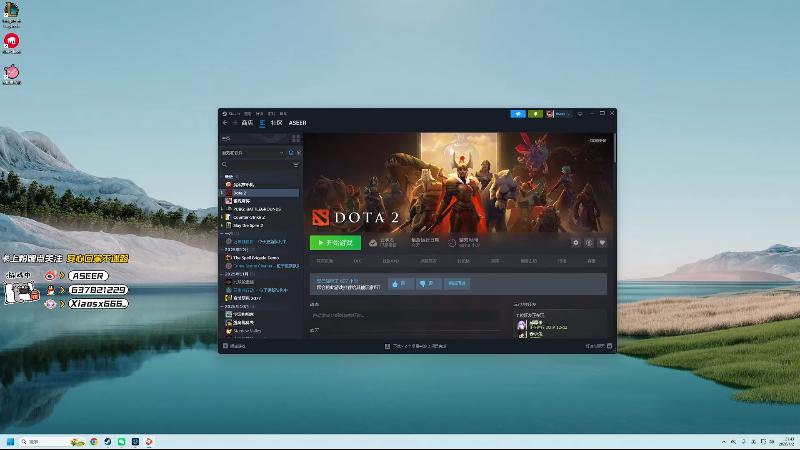The height and width of the screenshot is (450, 800).
Task: Select Dota 2 in library list
Action: pos(260,193)
